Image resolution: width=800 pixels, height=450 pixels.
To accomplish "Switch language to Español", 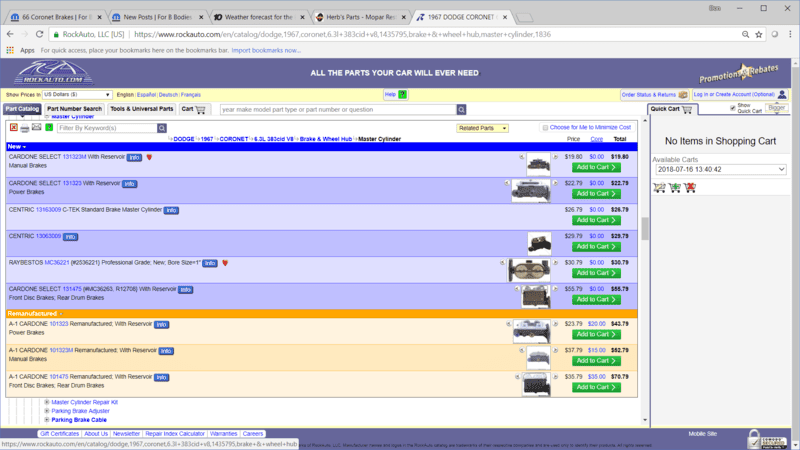I will pos(146,95).
